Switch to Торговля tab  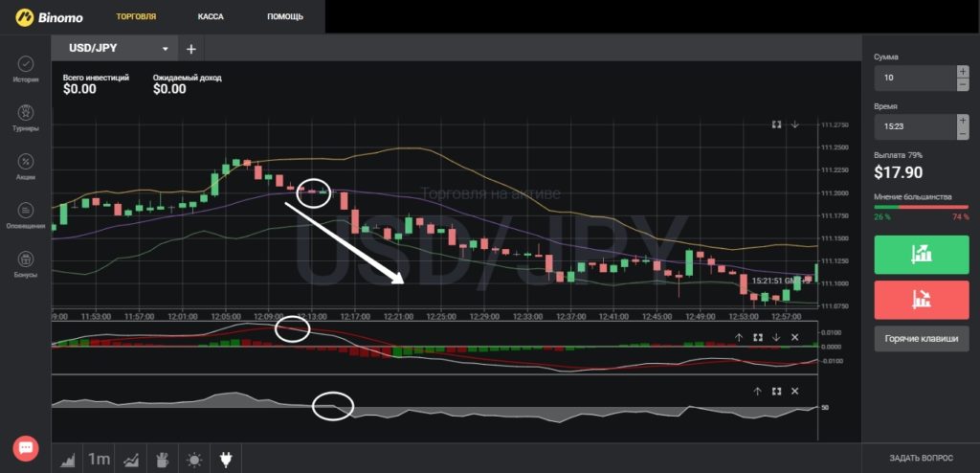tap(136, 17)
